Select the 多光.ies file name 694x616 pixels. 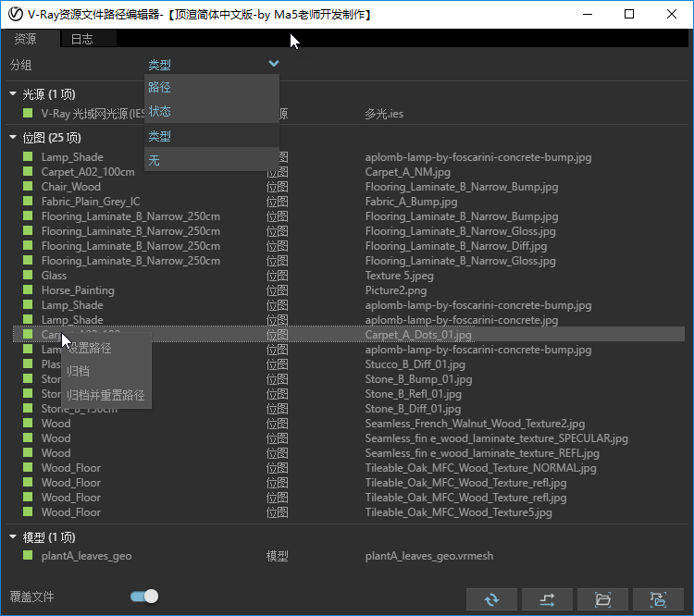click(x=384, y=114)
